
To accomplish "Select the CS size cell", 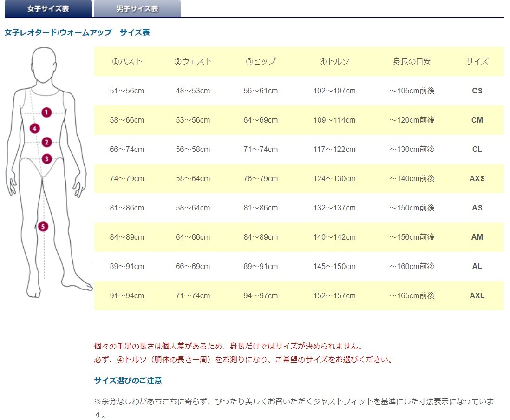I will (477, 91).
